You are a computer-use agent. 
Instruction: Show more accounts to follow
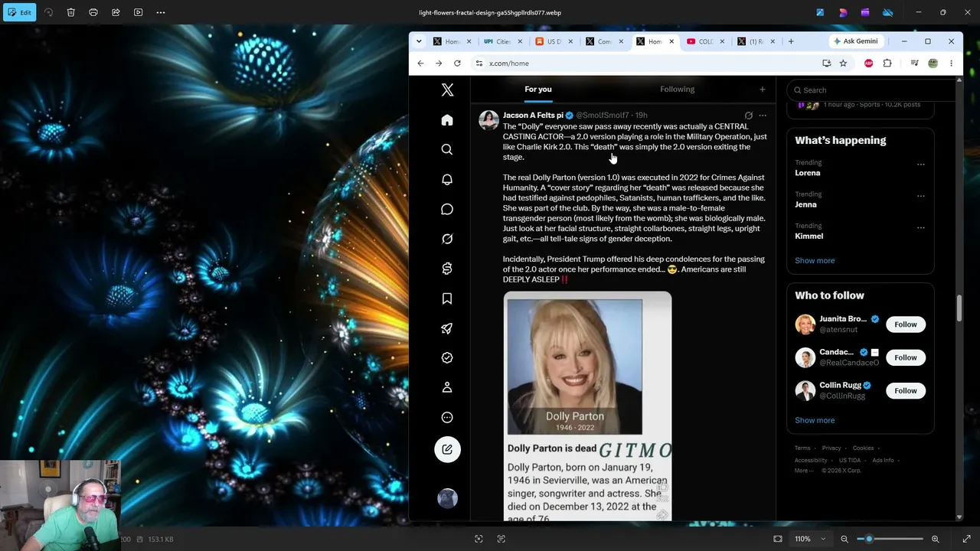pyautogui.click(x=815, y=420)
